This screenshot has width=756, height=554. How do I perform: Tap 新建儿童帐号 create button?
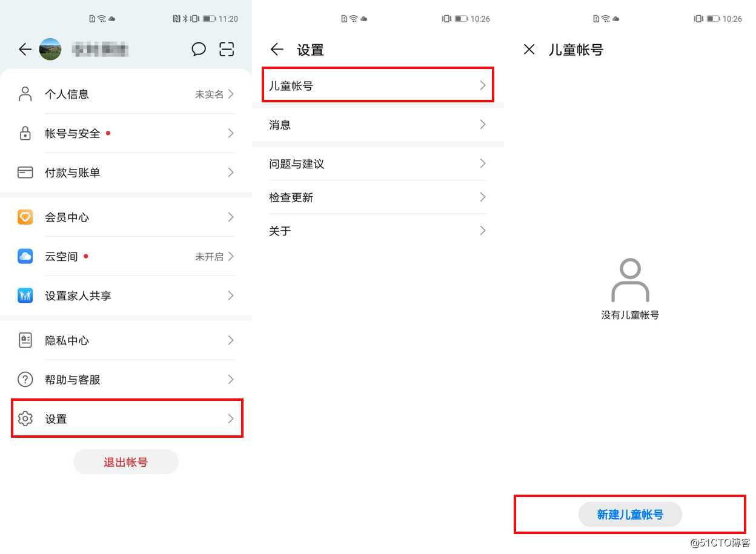[630, 515]
